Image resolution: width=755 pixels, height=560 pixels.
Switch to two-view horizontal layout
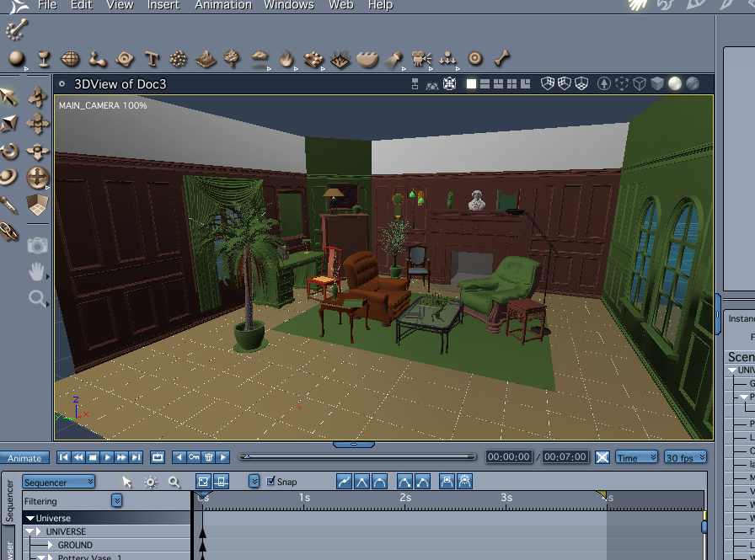485,84
